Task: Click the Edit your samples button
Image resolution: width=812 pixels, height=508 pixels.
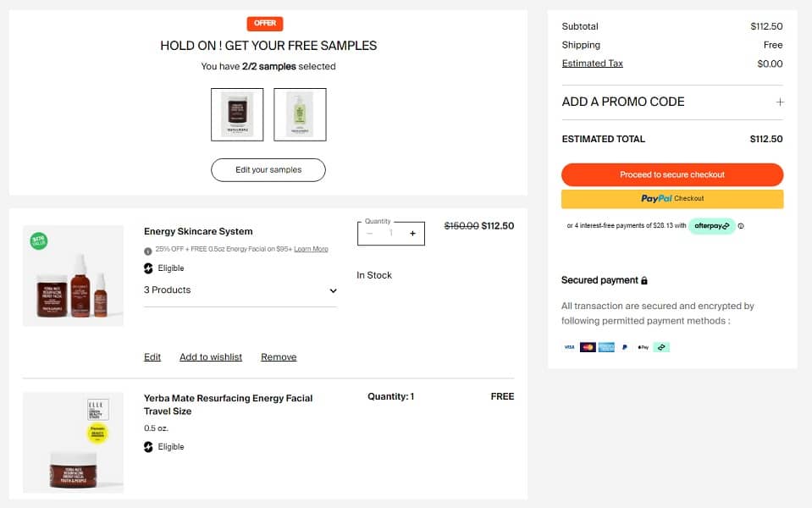Action: tap(268, 170)
